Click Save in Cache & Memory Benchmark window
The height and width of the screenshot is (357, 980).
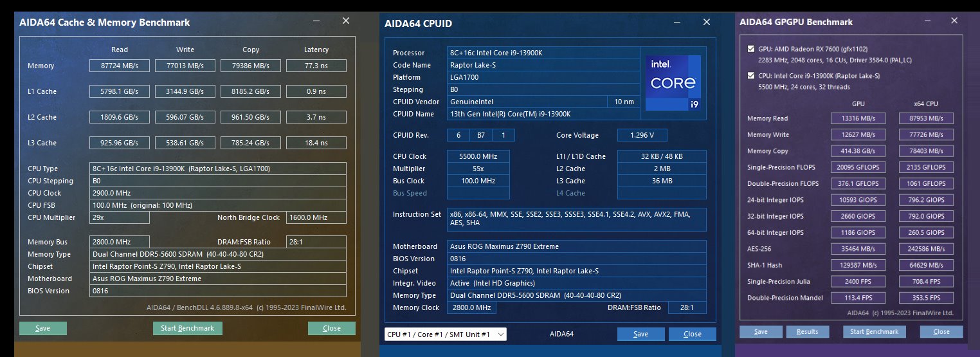click(43, 328)
